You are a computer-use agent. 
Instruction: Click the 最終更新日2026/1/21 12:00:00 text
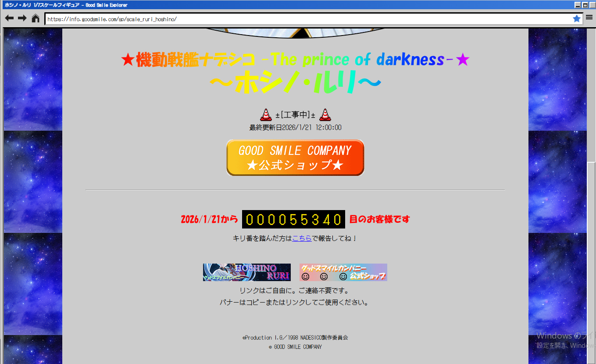pyautogui.click(x=296, y=128)
